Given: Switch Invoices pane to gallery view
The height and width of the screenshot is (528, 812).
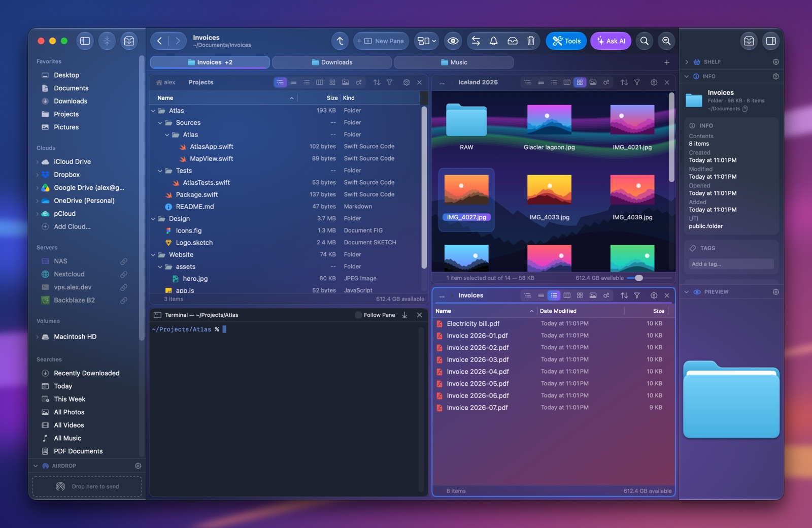Looking at the screenshot, I should point(593,295).
